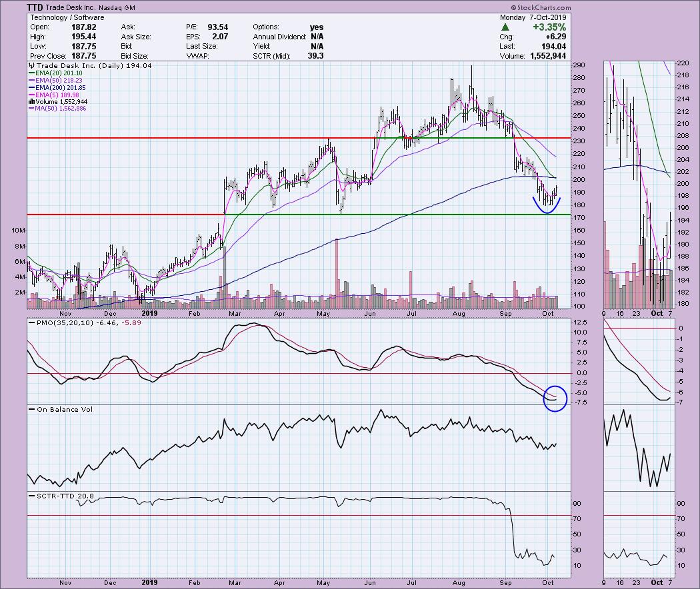The width and height of the screenshot is (700, 589).
Task: Click the green up-arrow change indicator
Action: (x=505, y=27)
